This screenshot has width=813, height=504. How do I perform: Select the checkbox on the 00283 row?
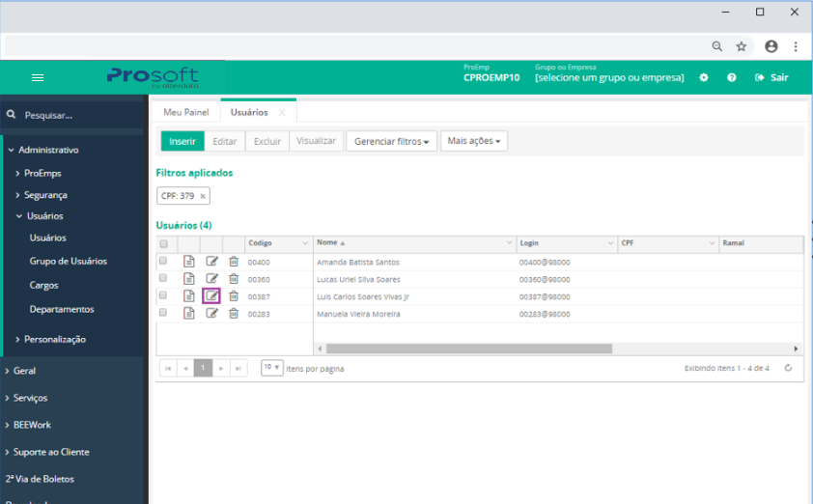tap(163, 313)
